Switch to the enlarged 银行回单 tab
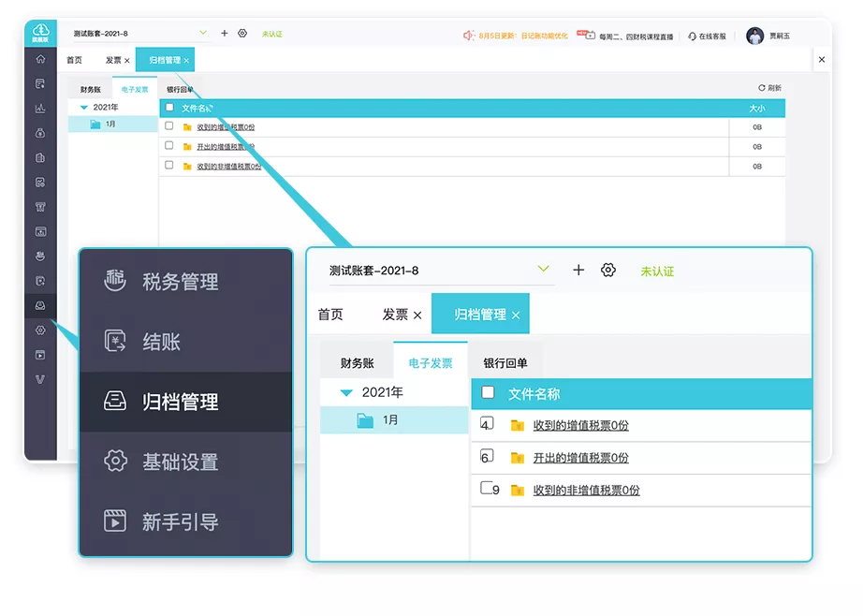 tap(505, 363)
